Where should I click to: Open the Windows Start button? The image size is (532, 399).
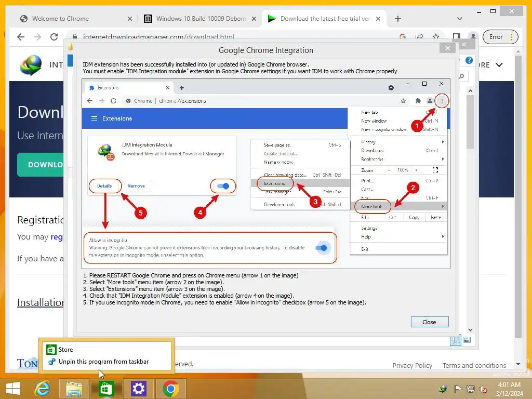point(13,389)
